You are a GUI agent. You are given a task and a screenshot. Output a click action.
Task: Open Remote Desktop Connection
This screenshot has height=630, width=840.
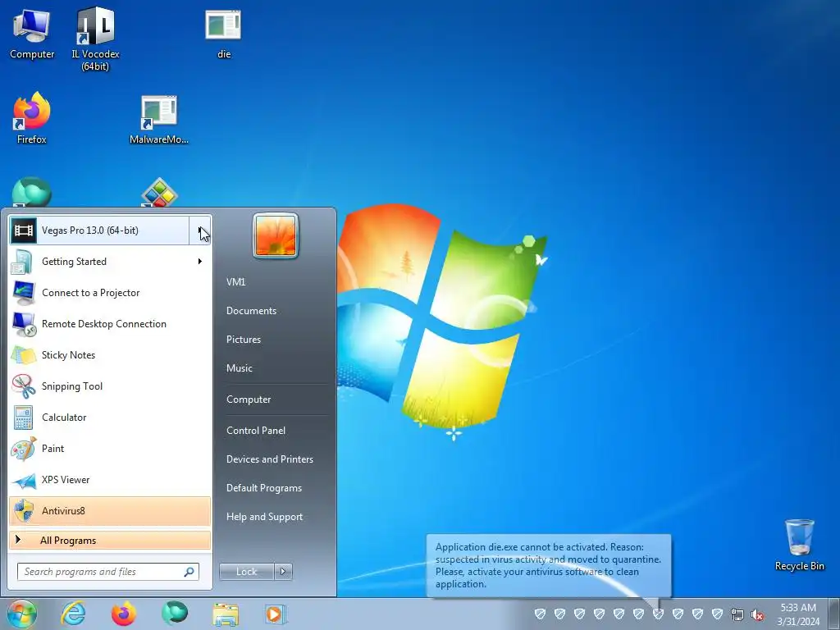tap(110, 323)
